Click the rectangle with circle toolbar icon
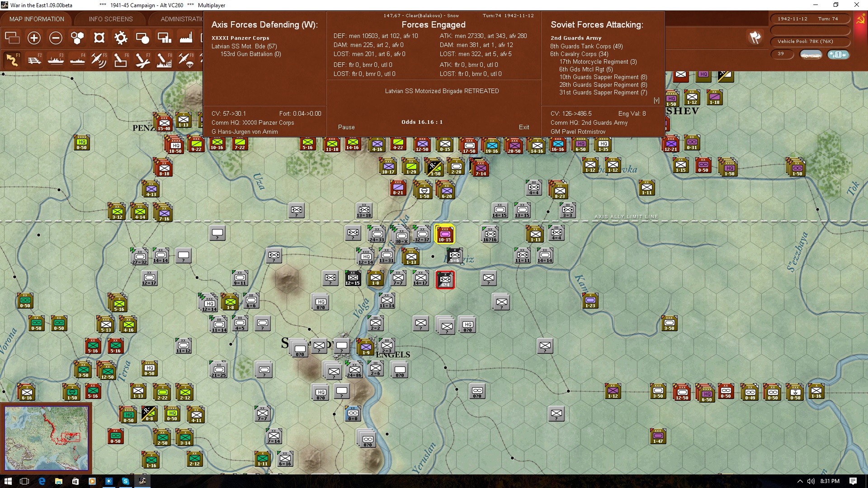The image size is (868, 488). pos(142,38)
